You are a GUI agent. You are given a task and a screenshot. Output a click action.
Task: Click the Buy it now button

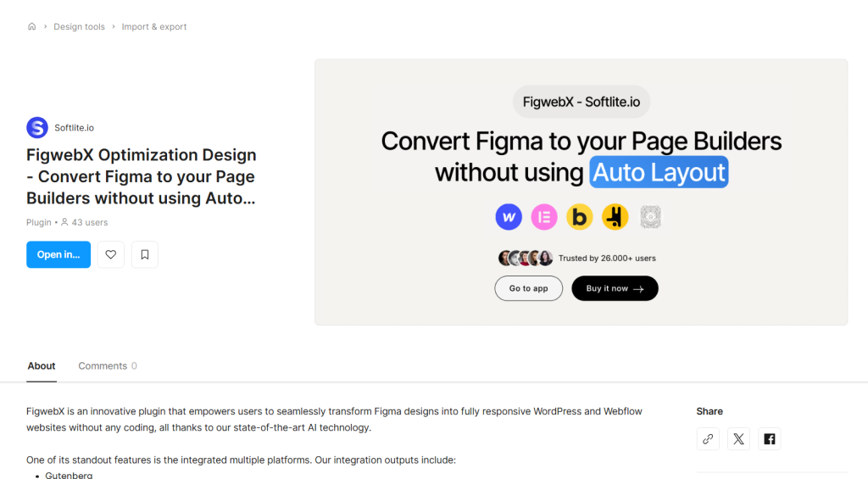coord(615,288)
